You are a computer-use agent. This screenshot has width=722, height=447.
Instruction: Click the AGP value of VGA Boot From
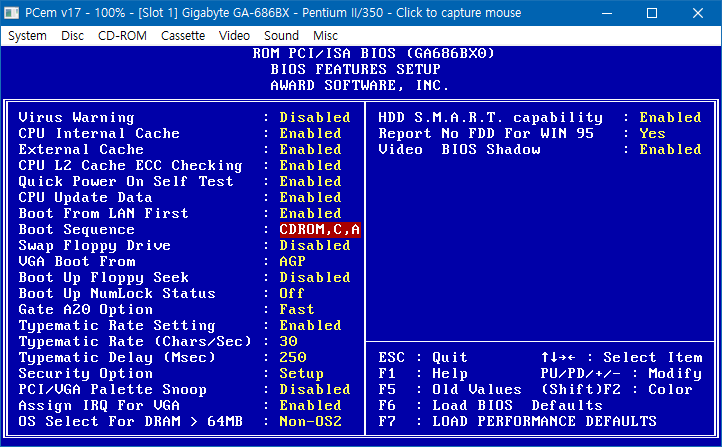[x=292, y=261]
